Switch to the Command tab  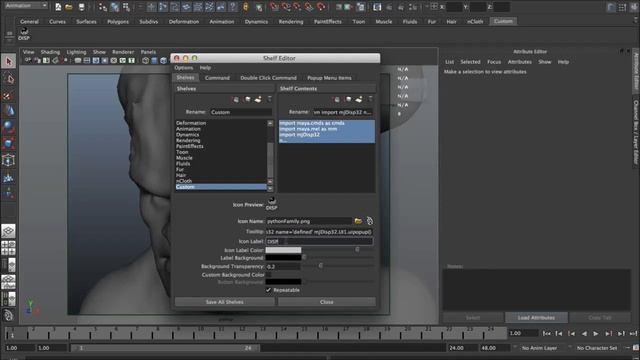(217, 78)
